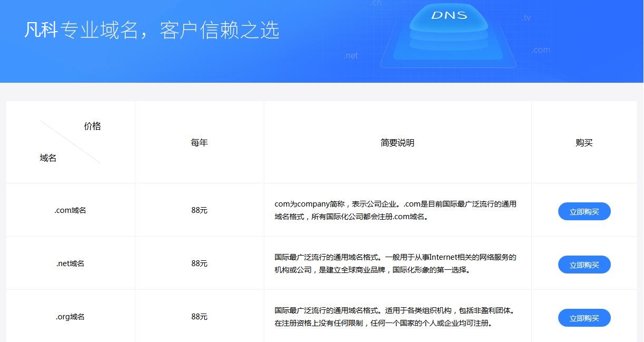Viewport: 644px width, 342px height.
Task: Click the 简要说明 column header
Action: pos(397,142)
